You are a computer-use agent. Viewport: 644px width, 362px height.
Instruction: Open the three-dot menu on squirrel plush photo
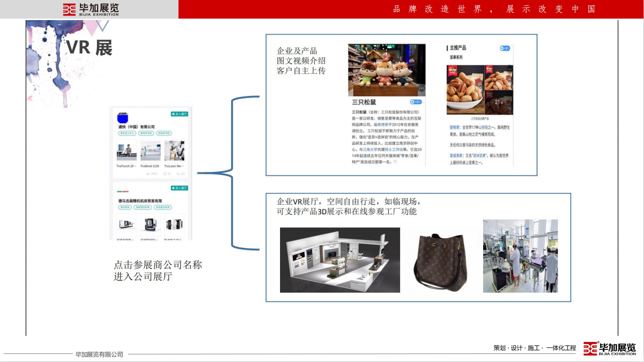(x=421, y=88)
